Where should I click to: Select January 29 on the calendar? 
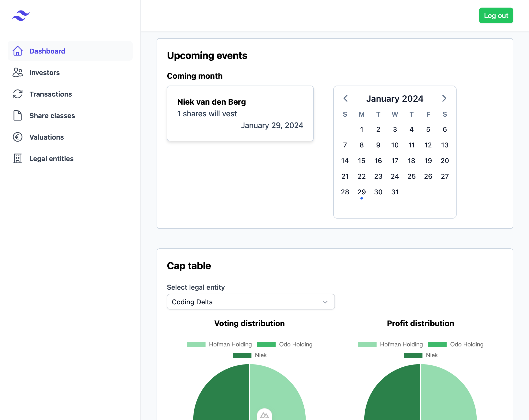click(361, 192)
